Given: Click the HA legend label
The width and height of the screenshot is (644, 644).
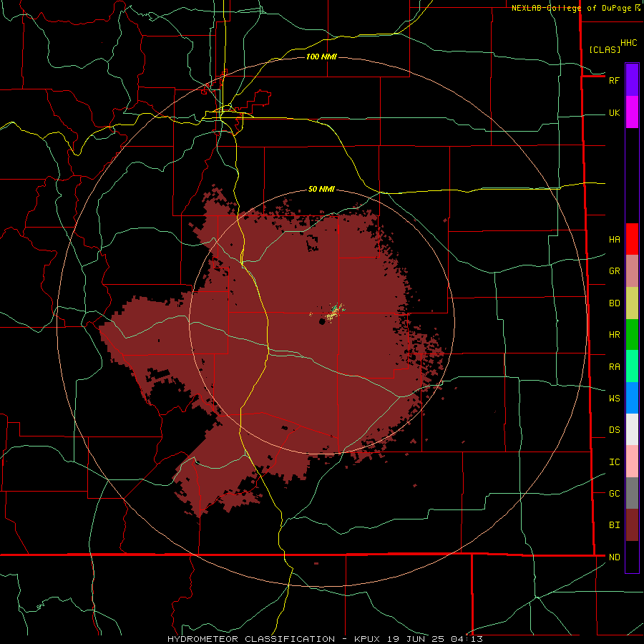Looking at the screenshot, I should [x=614, y=240].
